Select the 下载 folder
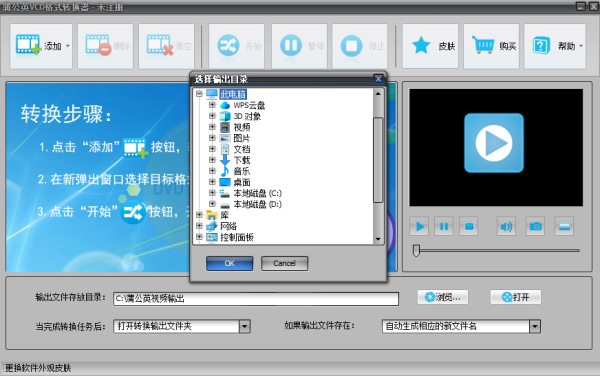 [x=242, y=160]
